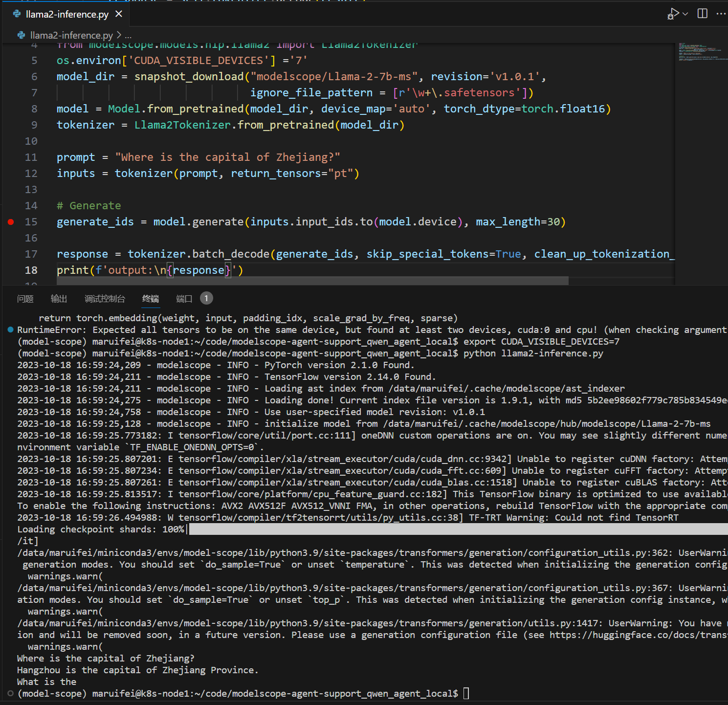Click 'TensorFlow version 2.14.0 Found.' log line
The image size is (728, 705).
pyautogui.click(x=350, y=376)
